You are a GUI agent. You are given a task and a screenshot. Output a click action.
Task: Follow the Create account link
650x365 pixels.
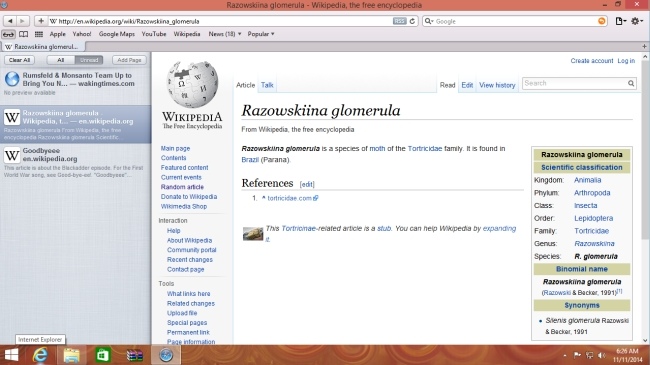[x=592, y=61]
